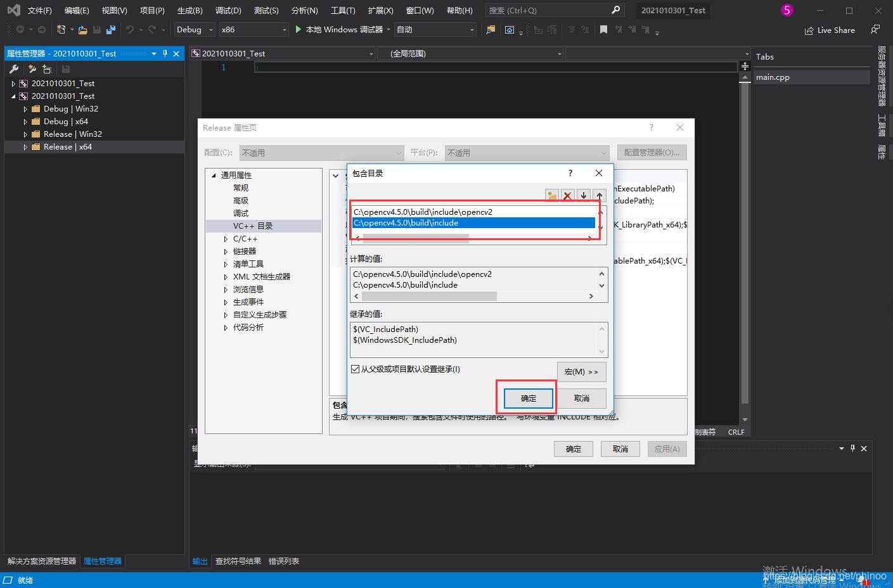Expand the Debug | x64 tree node

pos(25,122)
